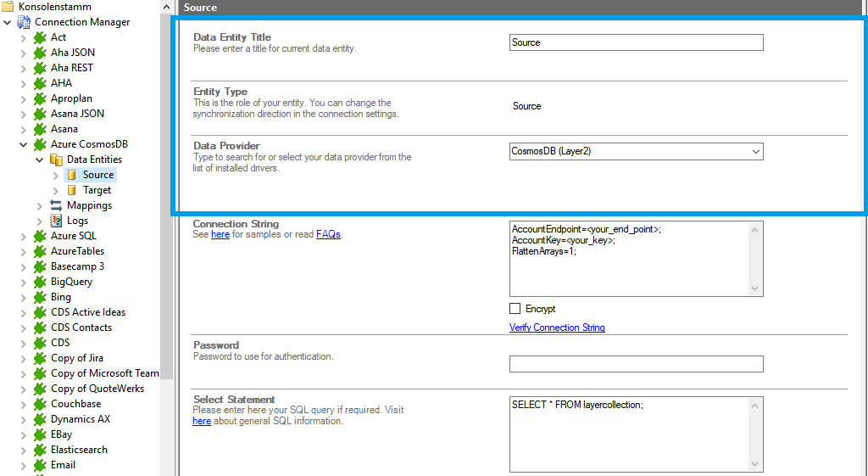Viewport: 868px width, 476px height.
Task: Select the BigQuery connection
Action: pyautogui.click(x=71, y=282)
